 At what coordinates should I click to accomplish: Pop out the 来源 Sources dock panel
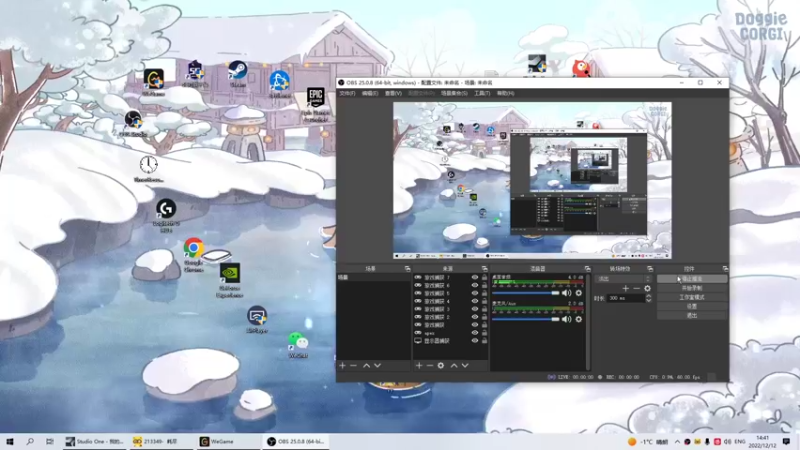484,268
